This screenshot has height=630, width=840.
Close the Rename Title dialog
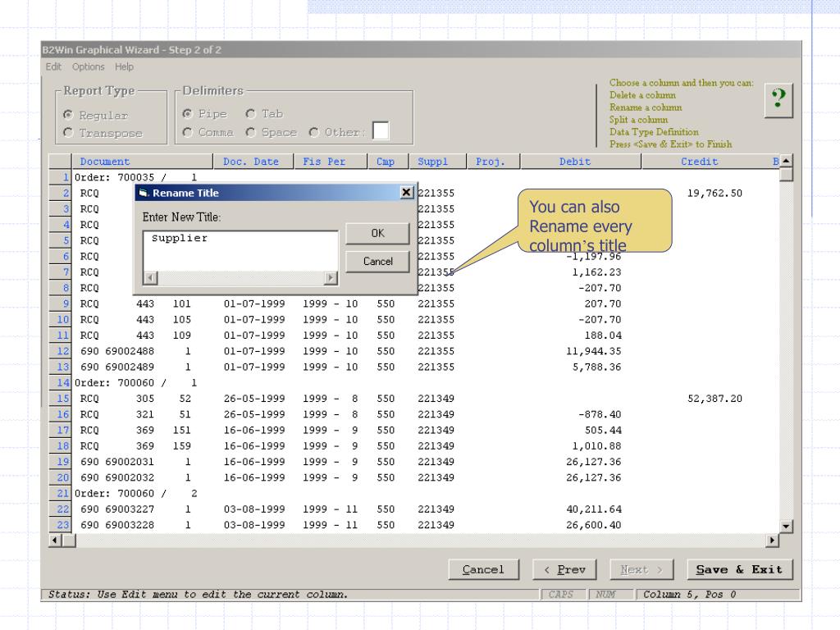point(407,192)
